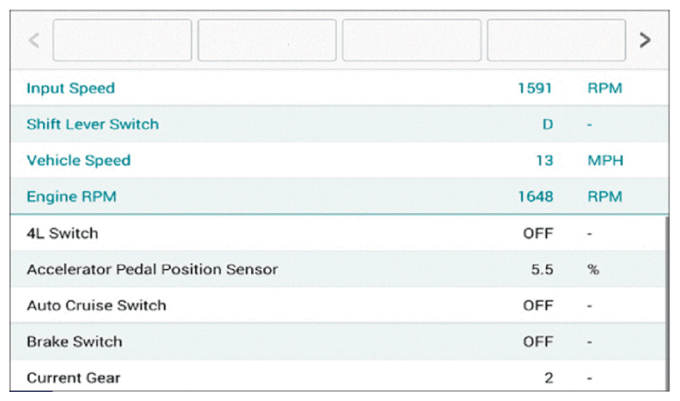Click the vertical scrollbar beside the list
Image resolution: width=680 pixels, height=401 pixels.
tap(667, 300)
